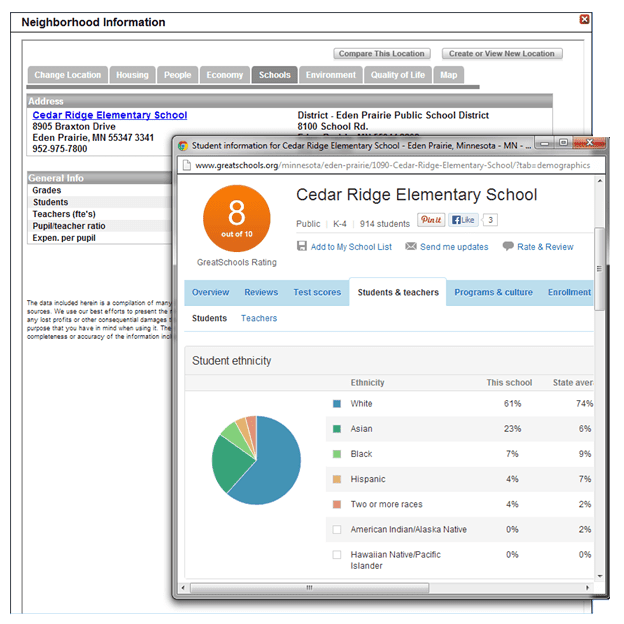Switch to the People tab

pos(177,75)
